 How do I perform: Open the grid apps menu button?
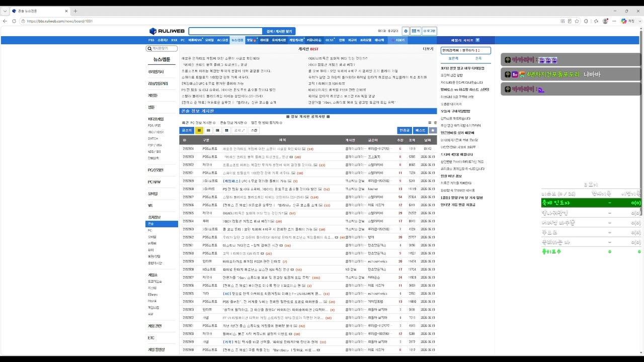(416, 31)
